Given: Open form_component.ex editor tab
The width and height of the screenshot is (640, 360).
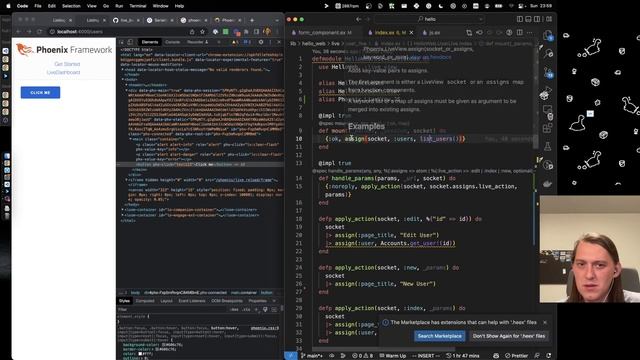Looking at the screenshot, I should pyautogui.click(x=322, y=33).
